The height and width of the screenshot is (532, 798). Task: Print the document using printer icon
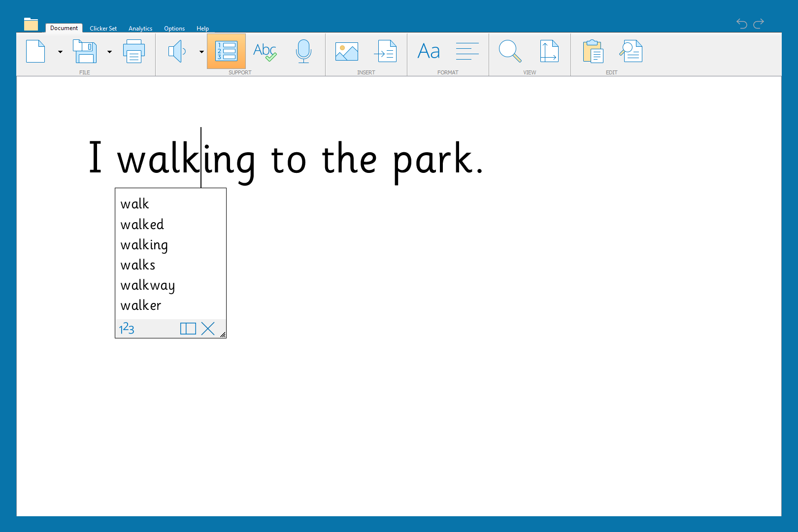click(133, 51)
